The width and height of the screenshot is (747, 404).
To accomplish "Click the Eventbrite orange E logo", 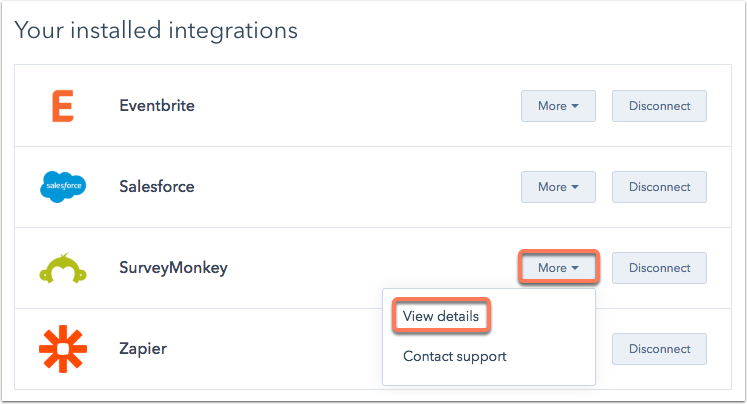I will click(x=62, y=105).
